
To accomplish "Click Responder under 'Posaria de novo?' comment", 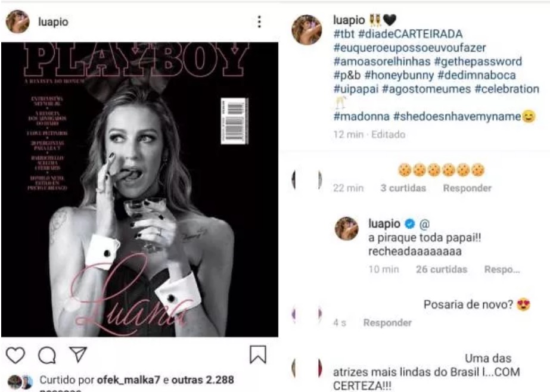I will [x=387, y=322].
